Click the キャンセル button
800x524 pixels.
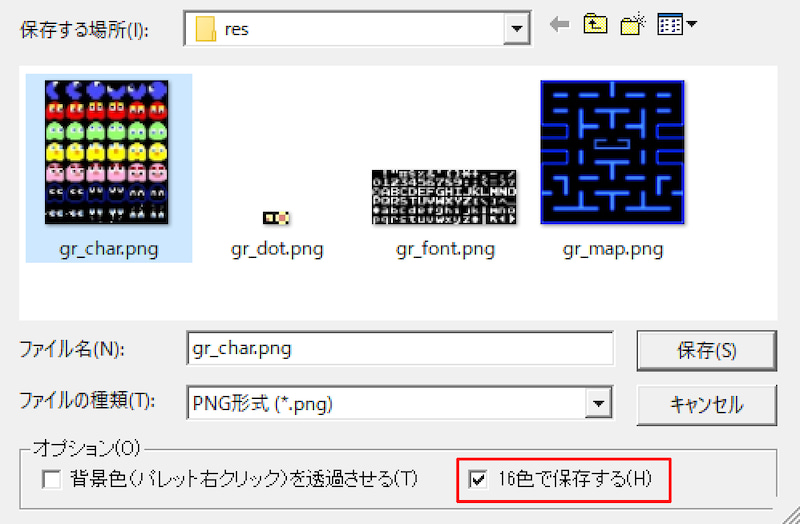707,405
